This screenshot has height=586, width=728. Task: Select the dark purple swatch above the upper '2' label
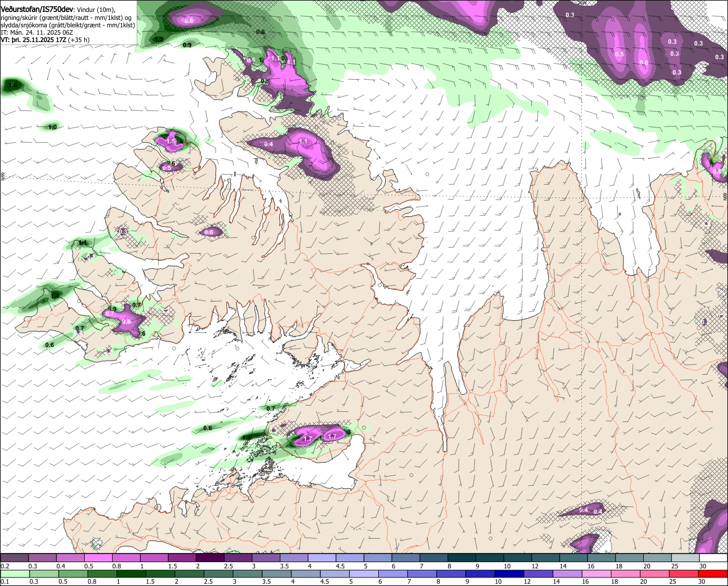(210, 558)
